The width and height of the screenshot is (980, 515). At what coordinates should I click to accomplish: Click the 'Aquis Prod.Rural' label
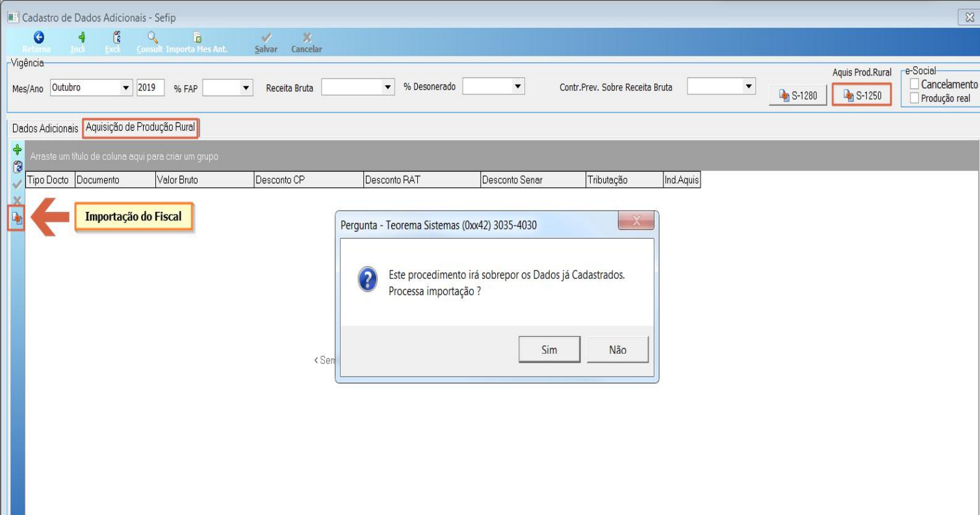862,73
